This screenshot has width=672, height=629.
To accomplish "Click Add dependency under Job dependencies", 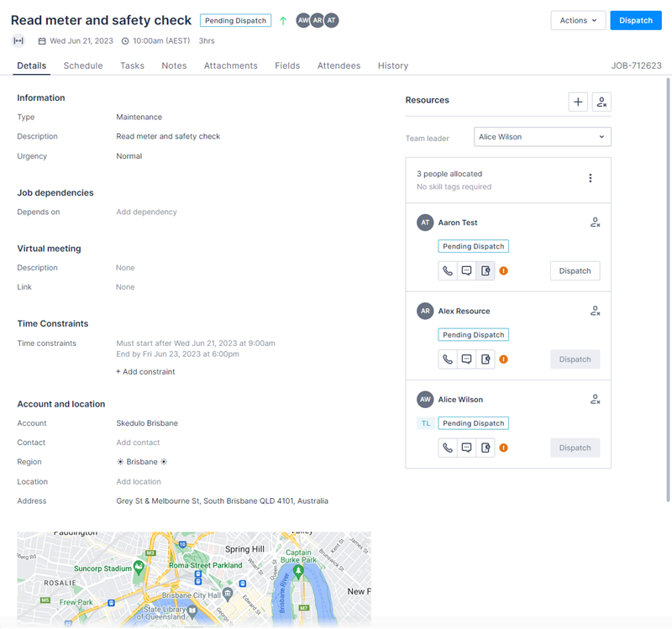I will [146, 212].
